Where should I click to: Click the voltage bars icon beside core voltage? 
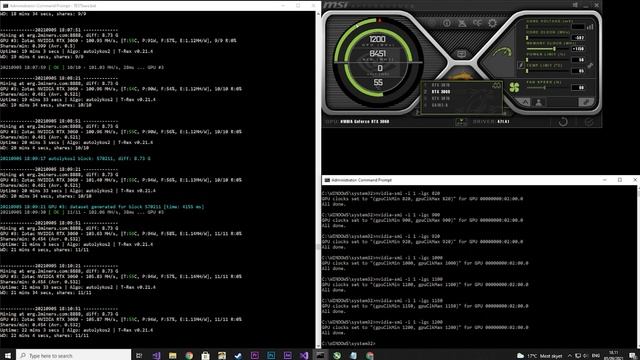tap(590, 27)
